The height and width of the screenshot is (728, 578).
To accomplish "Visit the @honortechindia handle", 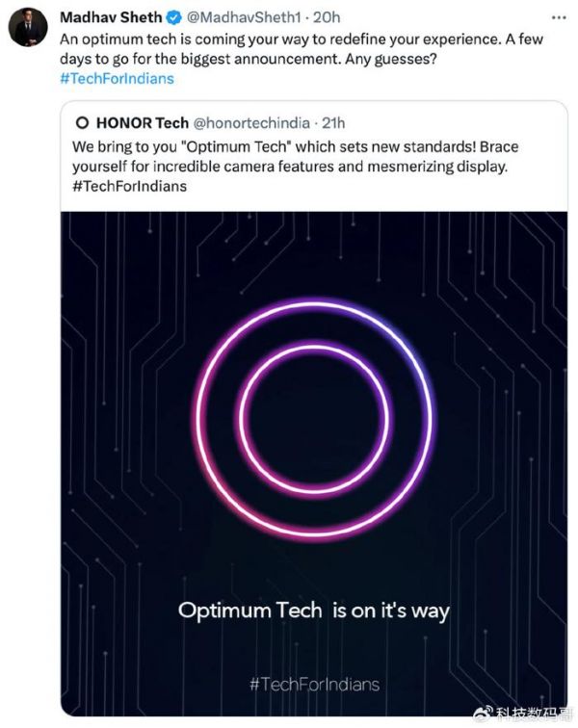I will click(252, 123).
